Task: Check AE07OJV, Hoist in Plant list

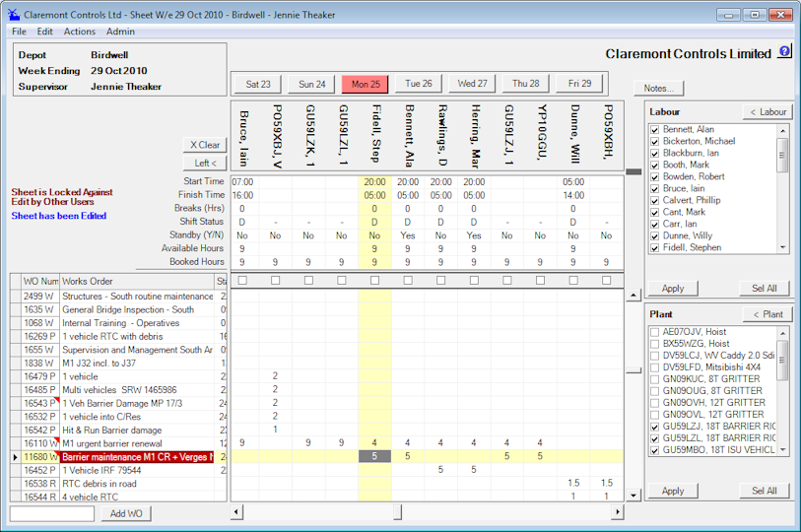Action: 655,332
